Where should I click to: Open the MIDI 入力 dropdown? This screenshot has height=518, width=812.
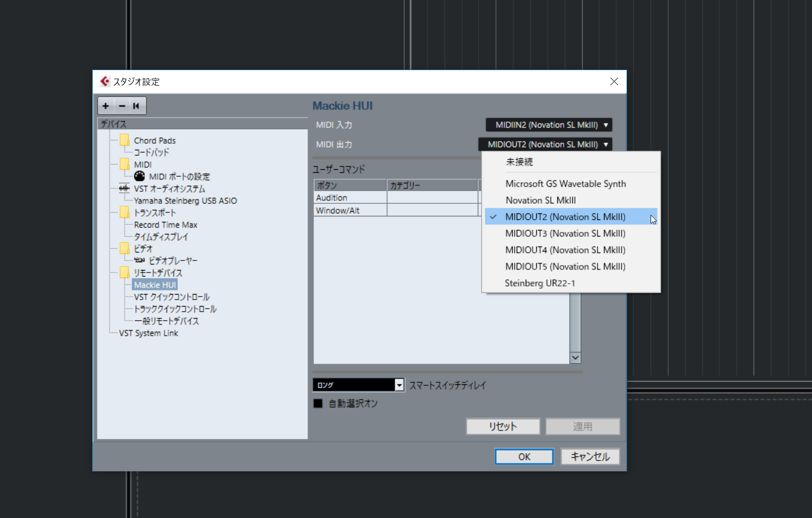coord(549,125)
